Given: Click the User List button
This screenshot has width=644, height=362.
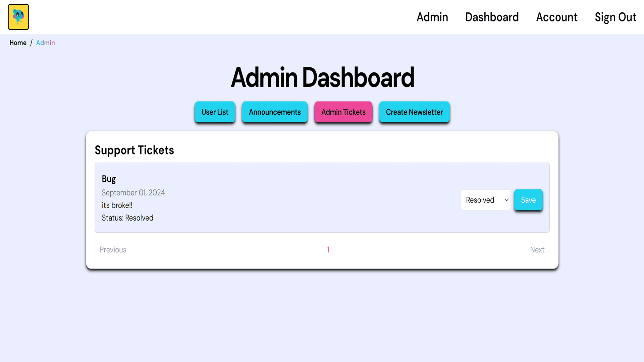Looking at the screenshot, I should point(214,111).
